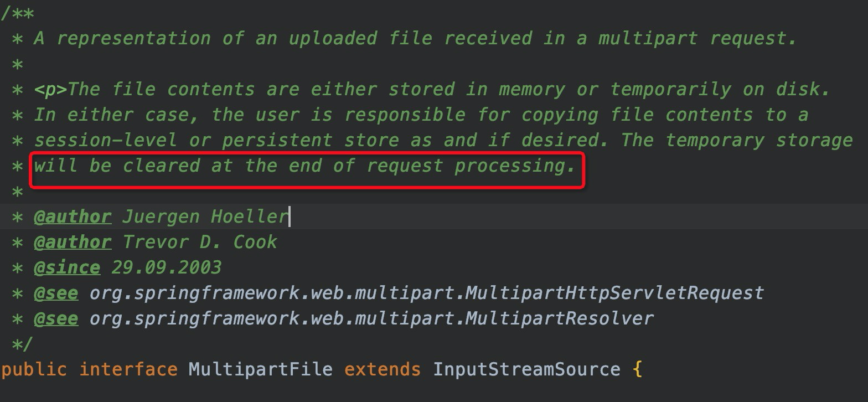Click the @since tag
868x402 pixels.
(67, 267)
